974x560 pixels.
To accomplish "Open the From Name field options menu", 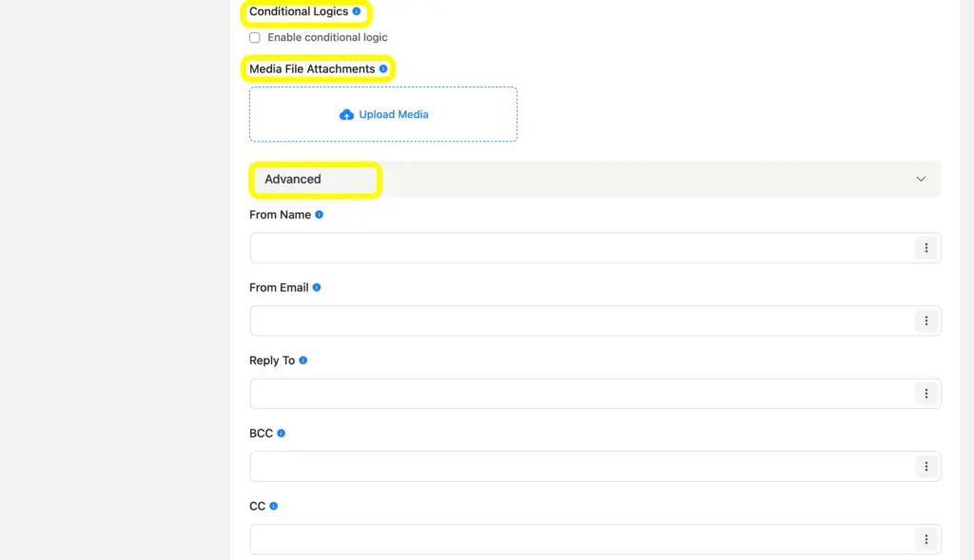I will [926, 248].
